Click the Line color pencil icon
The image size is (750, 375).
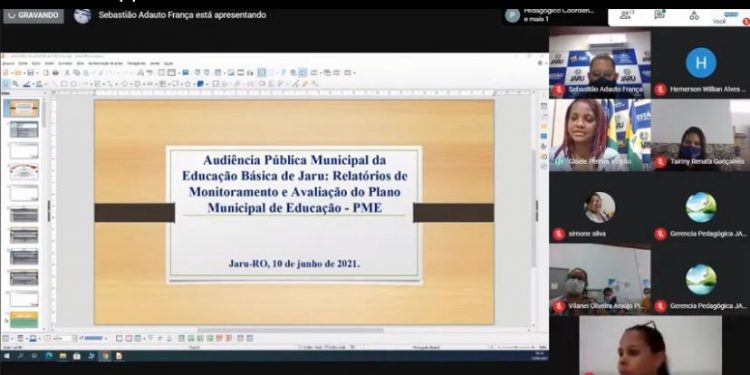[x=27, y=84]
